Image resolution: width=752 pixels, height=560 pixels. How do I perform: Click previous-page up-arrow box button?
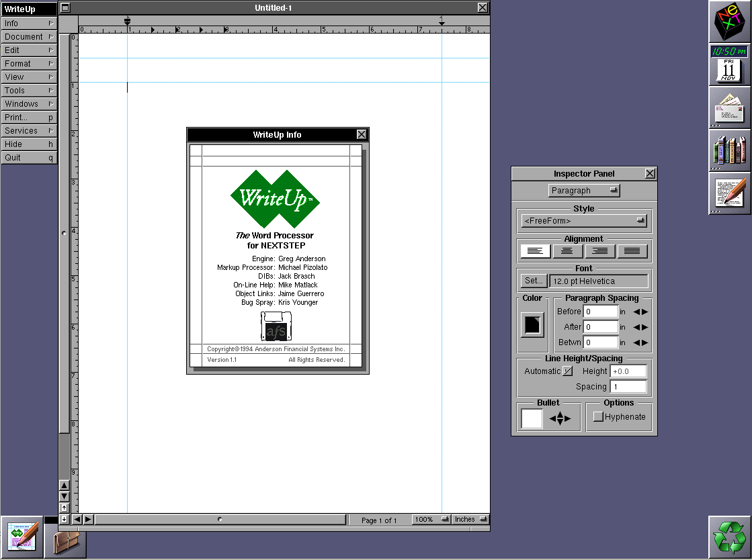click(x=65, y=508)
